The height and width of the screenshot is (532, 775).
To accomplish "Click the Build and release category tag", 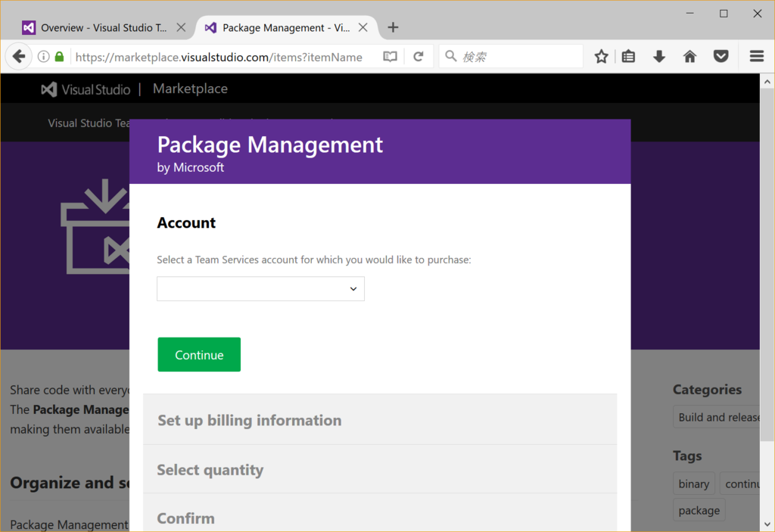I will point(716,417).
